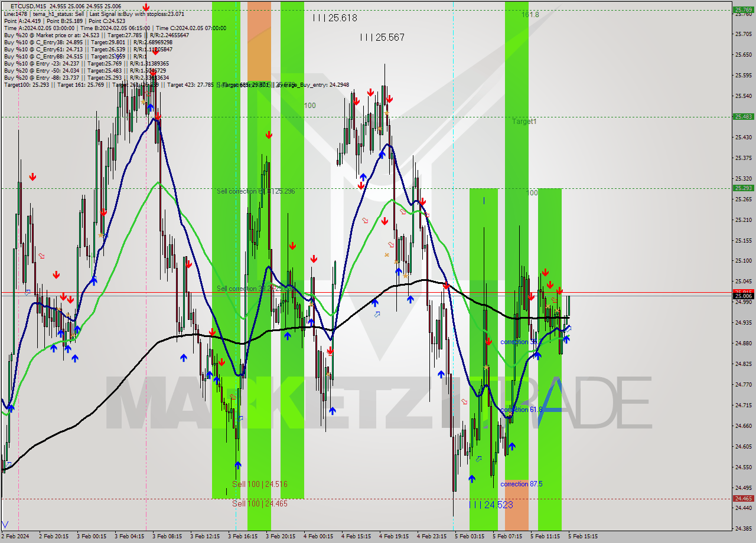The height and width of the screenshot is (543, 756).
Task: Click the '2 Feb 2024' time axis label
Action: point(16,537)
